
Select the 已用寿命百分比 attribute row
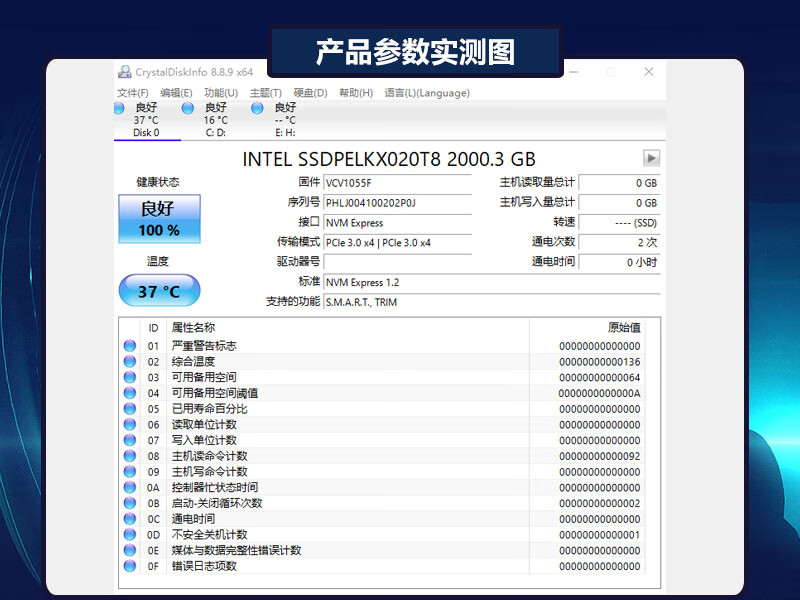pos(383,409)
